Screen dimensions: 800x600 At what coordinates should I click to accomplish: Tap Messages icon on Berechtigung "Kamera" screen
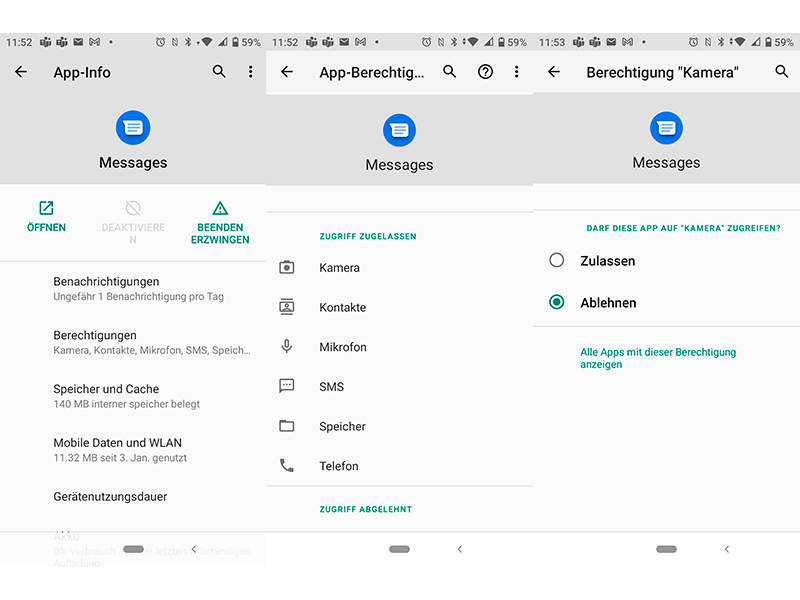[x=666, y=128]
